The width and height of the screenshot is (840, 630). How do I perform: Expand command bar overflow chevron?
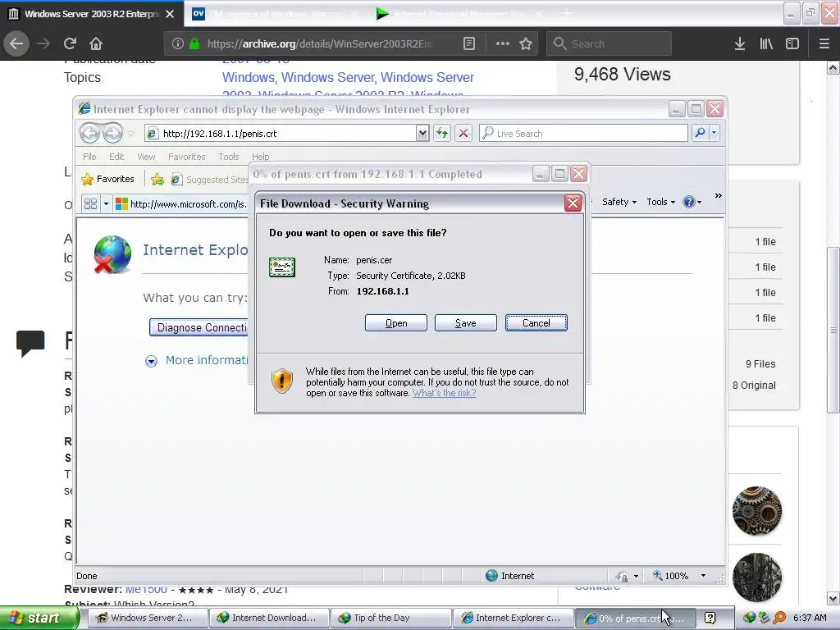(718, 196)
